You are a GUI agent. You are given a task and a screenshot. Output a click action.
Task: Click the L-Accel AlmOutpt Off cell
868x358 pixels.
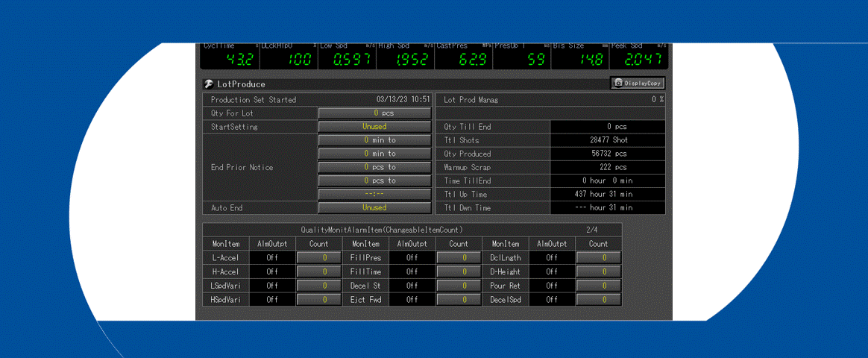(272, 257)
